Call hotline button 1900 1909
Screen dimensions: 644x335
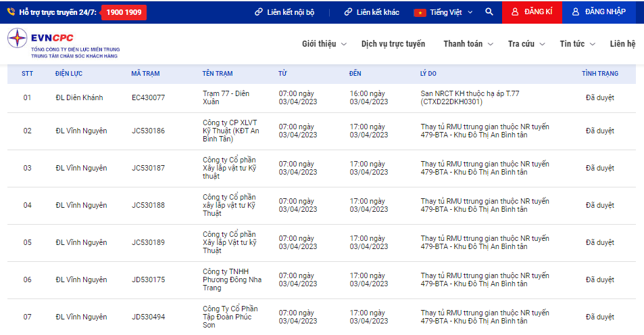click(x=124, y=12)
